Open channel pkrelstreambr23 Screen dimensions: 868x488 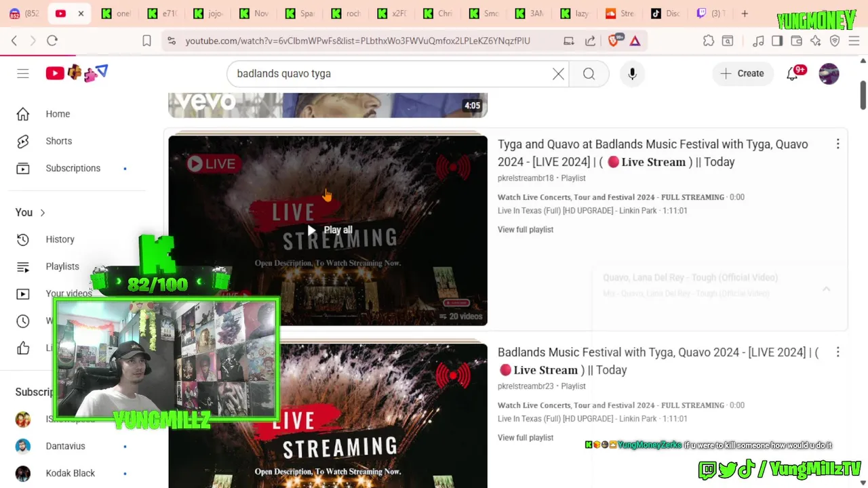[x=526, y=386]
